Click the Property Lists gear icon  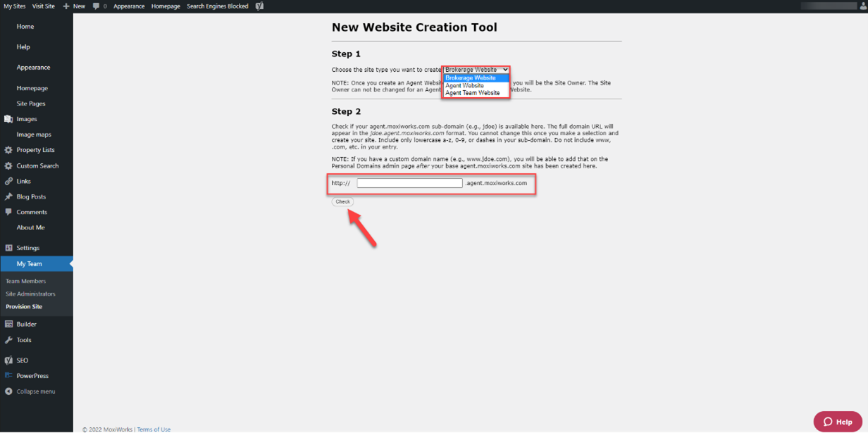[x=8, y=150]
